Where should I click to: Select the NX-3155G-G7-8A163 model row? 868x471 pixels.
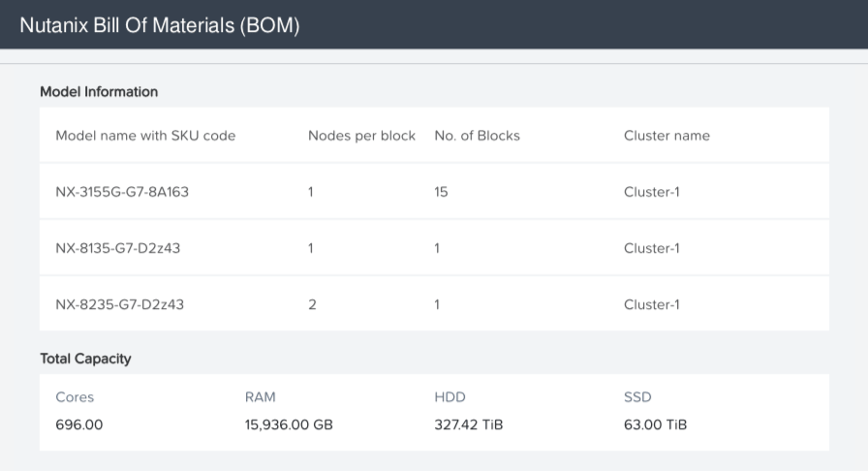pos(122,192)
